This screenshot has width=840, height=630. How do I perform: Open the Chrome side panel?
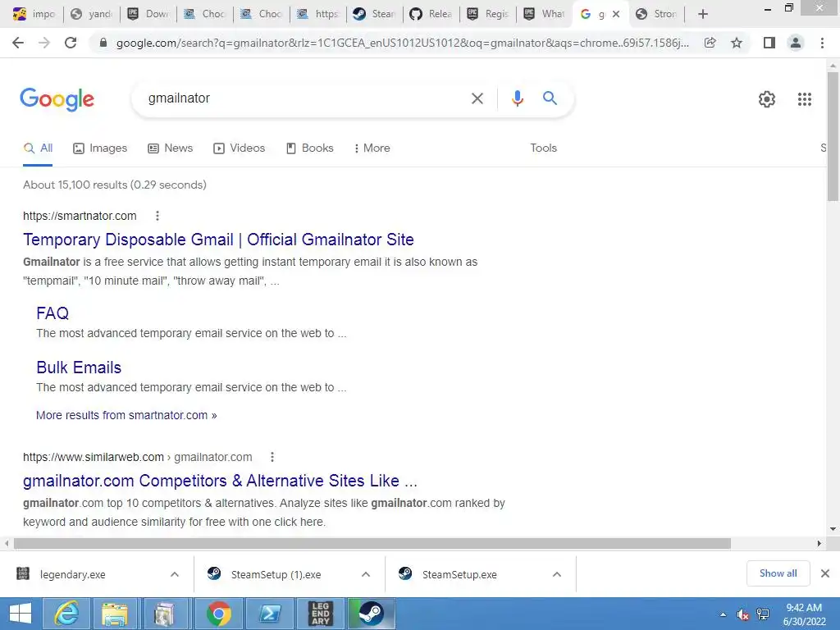click(x=769, y=43)
